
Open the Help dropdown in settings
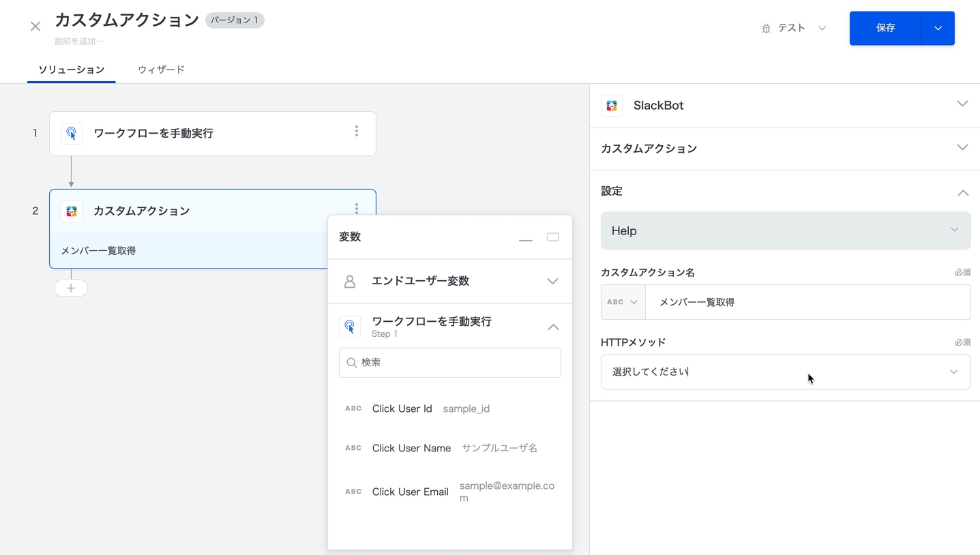click(x=785, y=230)
